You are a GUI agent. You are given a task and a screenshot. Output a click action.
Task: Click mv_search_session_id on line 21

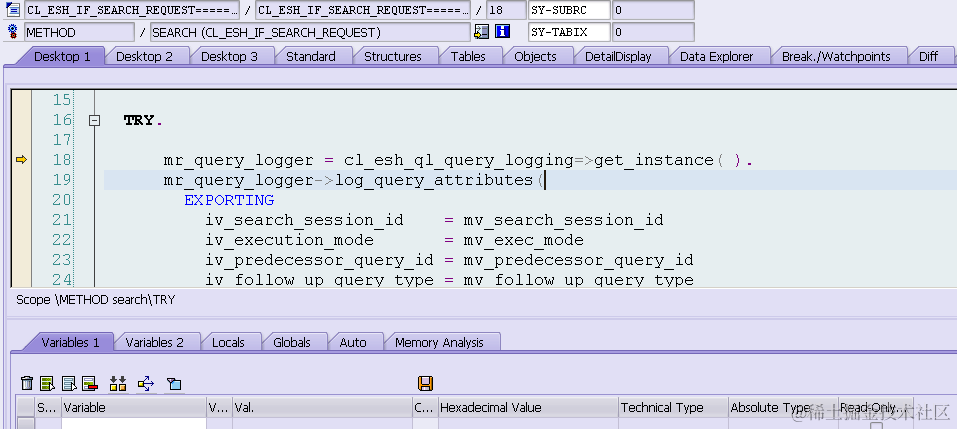click(x=563, y=220)
